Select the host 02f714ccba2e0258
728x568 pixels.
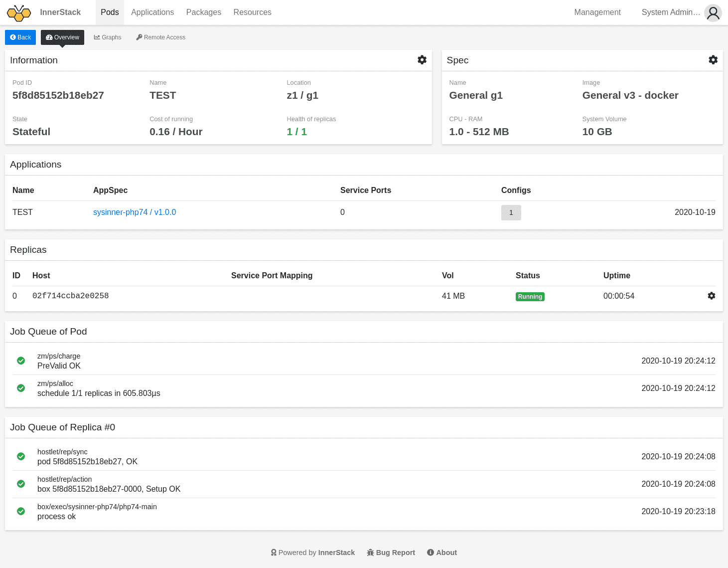[x=71, y=296]
